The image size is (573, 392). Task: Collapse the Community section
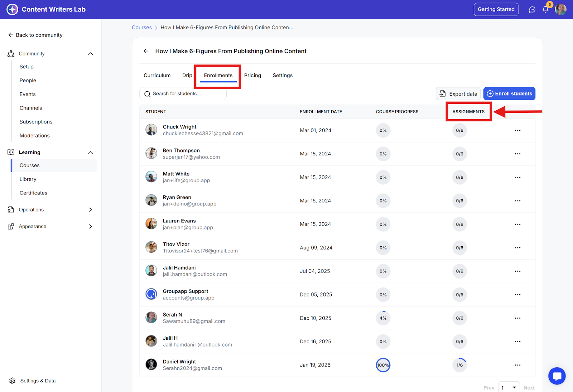coord(91,54)
